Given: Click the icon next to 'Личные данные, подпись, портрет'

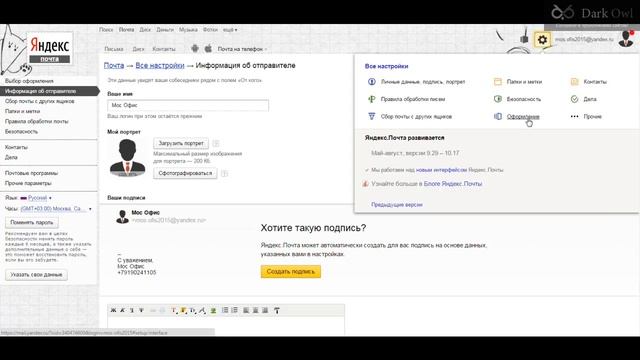Looking at the screenshot, I should [371, 82].
